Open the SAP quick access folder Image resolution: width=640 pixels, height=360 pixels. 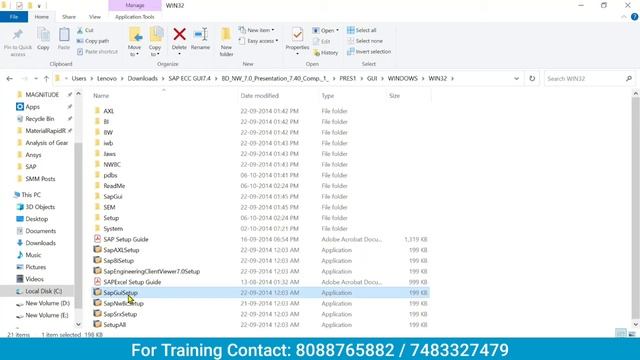coord(31,167)
